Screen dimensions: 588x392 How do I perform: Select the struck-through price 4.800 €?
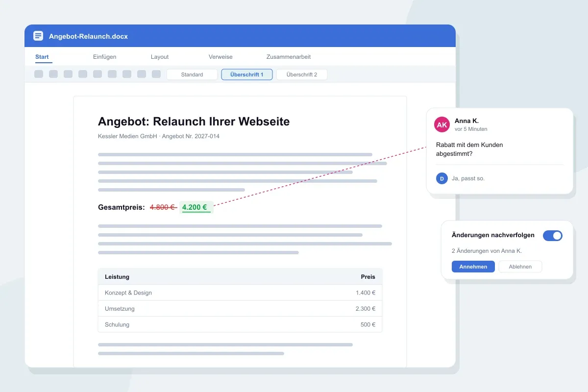[163, 207]
